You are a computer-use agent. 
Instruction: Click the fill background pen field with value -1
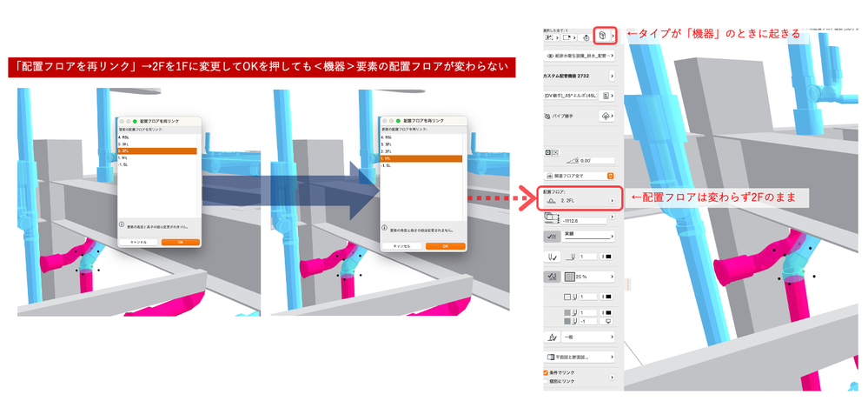(x=588, y=321)
